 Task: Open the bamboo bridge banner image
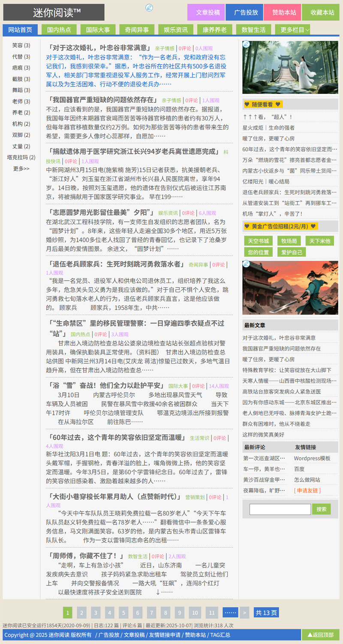coord(290,67)
